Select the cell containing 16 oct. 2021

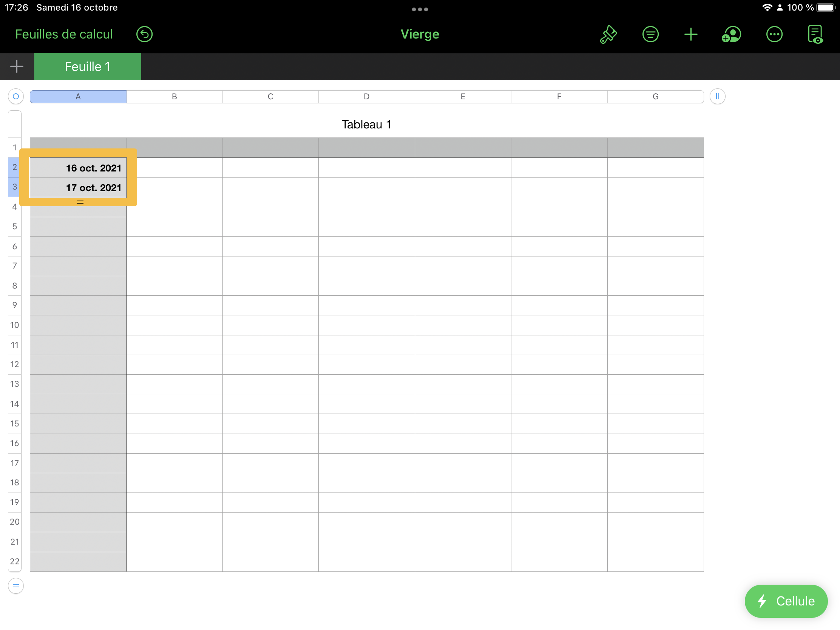[x=78, y=168]
